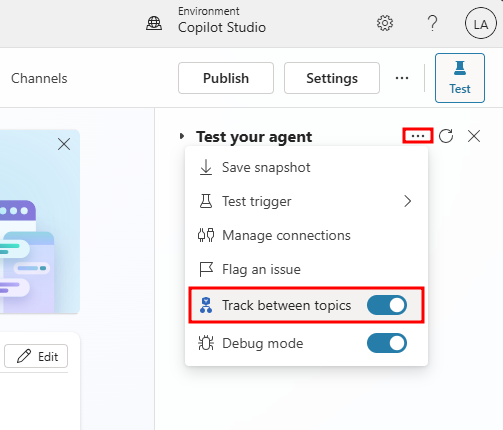Click the test panel ellipsis menu button
The width and height of the screenshot is (503, 430).
(418, 136)
